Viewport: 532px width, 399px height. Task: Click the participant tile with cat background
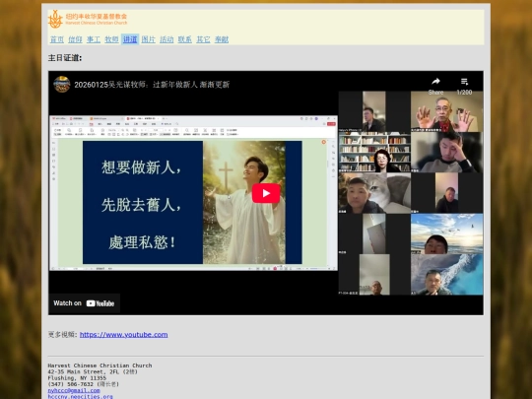coord(374,193)
